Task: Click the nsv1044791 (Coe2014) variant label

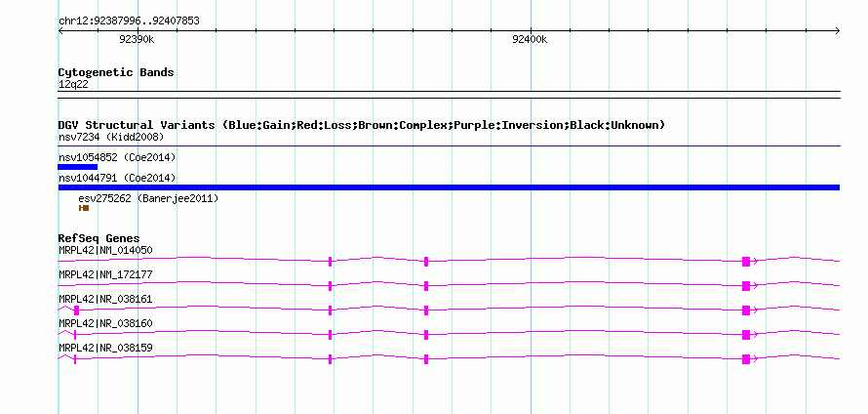Action: [x=117, y=178]
